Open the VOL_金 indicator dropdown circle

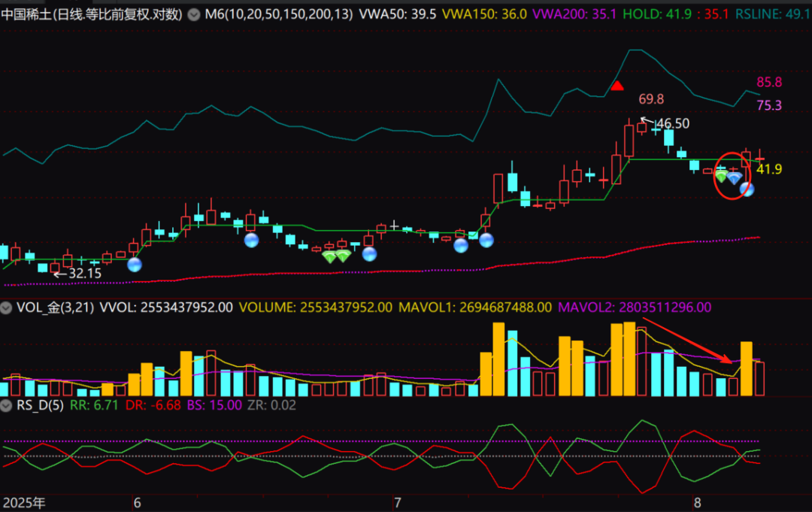click(x=6, y=308)
